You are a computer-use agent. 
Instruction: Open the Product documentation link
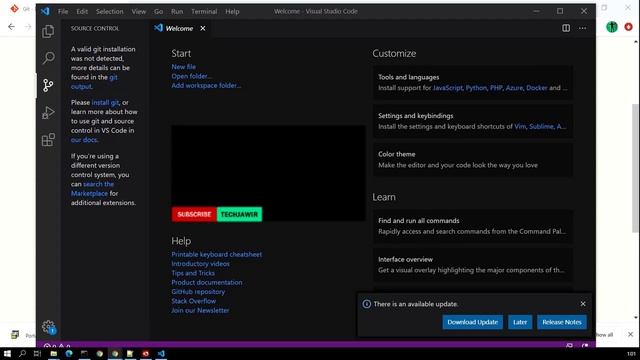(x=207, y=282)
